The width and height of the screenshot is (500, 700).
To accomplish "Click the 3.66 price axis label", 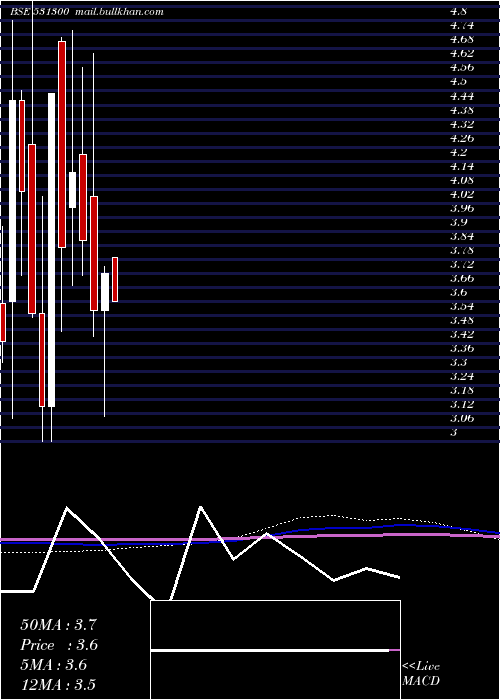I will [x=462, y=278].
